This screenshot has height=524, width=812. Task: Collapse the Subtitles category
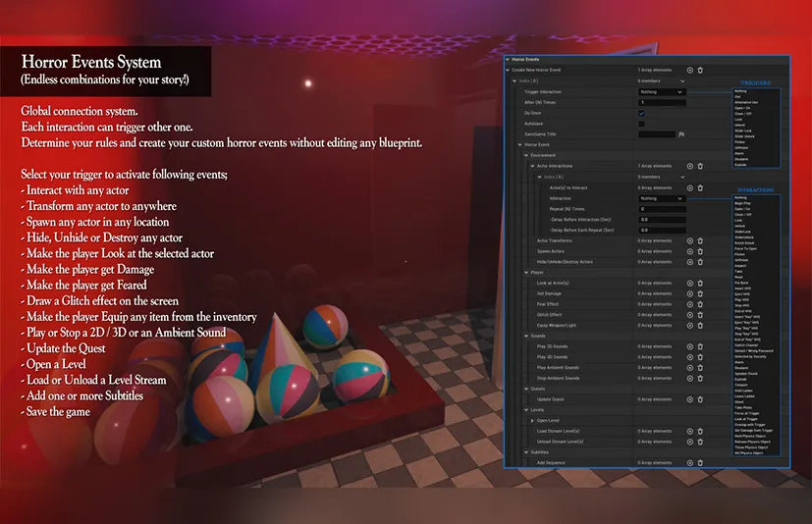526,452
